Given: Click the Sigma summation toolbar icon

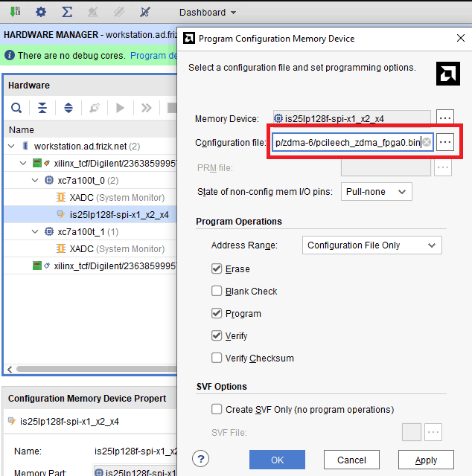Looking at the screenshot, I should click(x=67, y=12).
